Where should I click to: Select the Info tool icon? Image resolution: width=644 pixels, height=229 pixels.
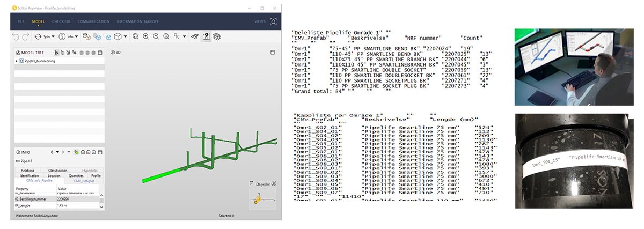[62, 36]
